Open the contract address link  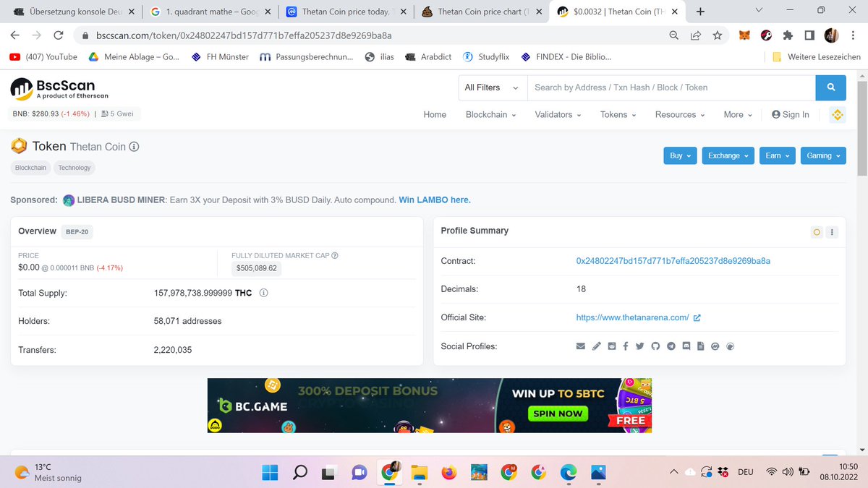pyautogui.click(x=673, y=261)
